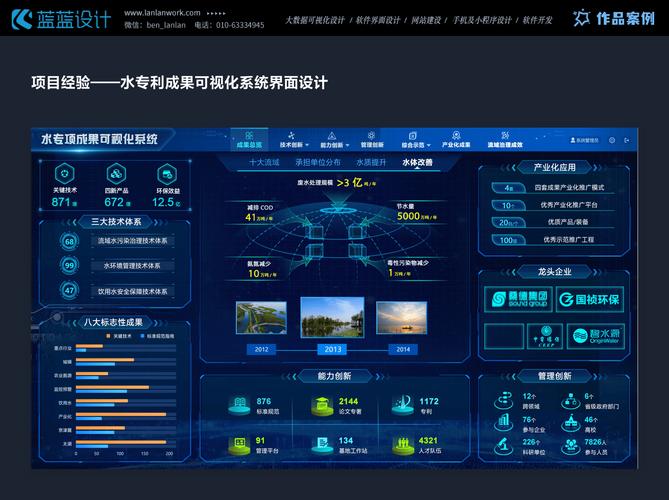Click the 基地工作站 icon

tap(323, 444)
